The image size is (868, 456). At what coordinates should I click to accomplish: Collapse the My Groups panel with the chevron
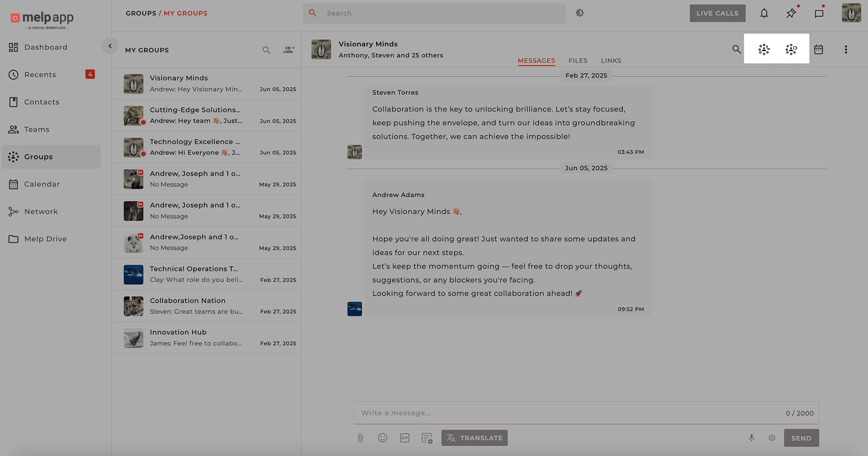[x=110, y=45]
